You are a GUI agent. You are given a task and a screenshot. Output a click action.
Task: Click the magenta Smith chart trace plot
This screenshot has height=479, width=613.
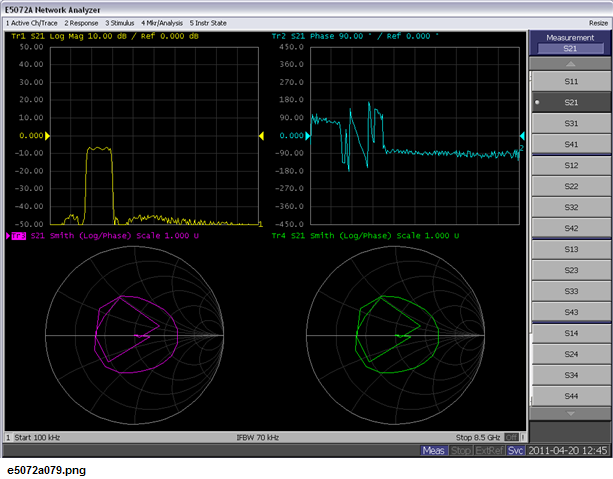tap(134, 335)
